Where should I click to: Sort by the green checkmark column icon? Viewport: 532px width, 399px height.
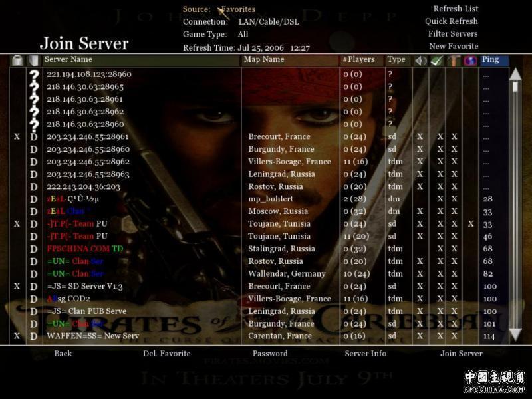[437, 61]
